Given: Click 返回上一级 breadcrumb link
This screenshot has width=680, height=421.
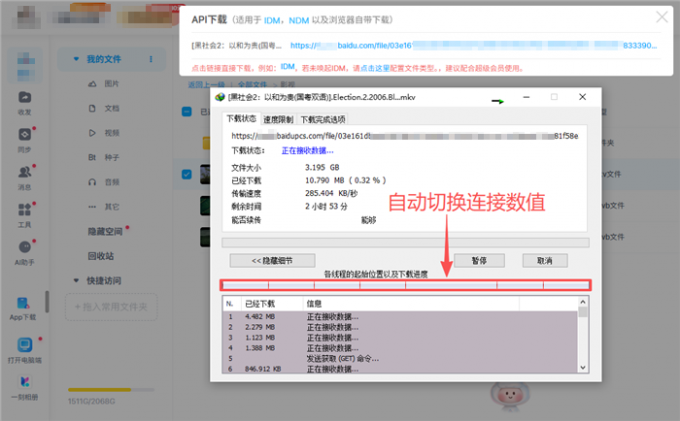Looking at the screenshot, I should (206, 85).
